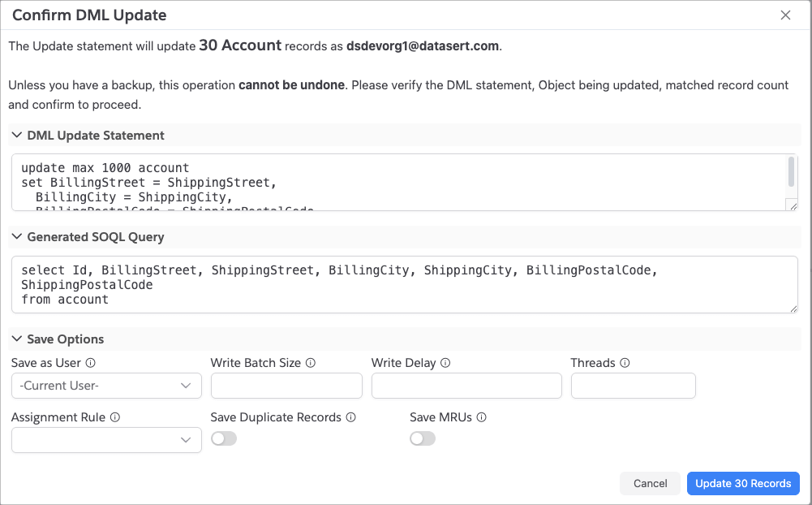Click info icon next to Save MRUs
Viewport: 812px width, 505px height.
(482, 417)
